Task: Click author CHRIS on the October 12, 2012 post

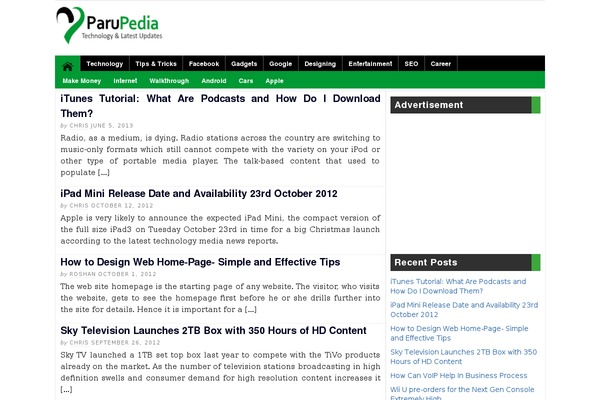Action: pyautogui.click(x=79, y=206)
